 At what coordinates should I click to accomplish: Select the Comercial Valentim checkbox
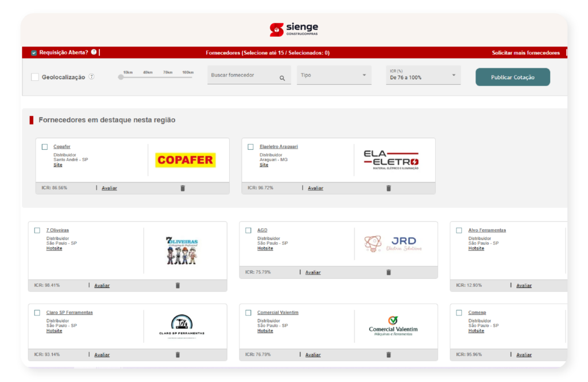tap(248, 313)
